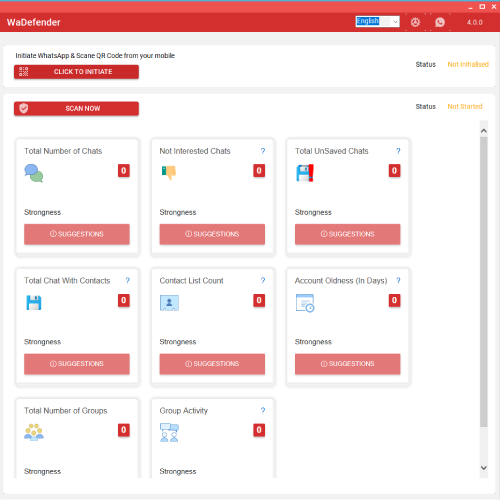Click the group chat icon in Group Activity
Screen dimensions: 500x500
tap(169, 432)
